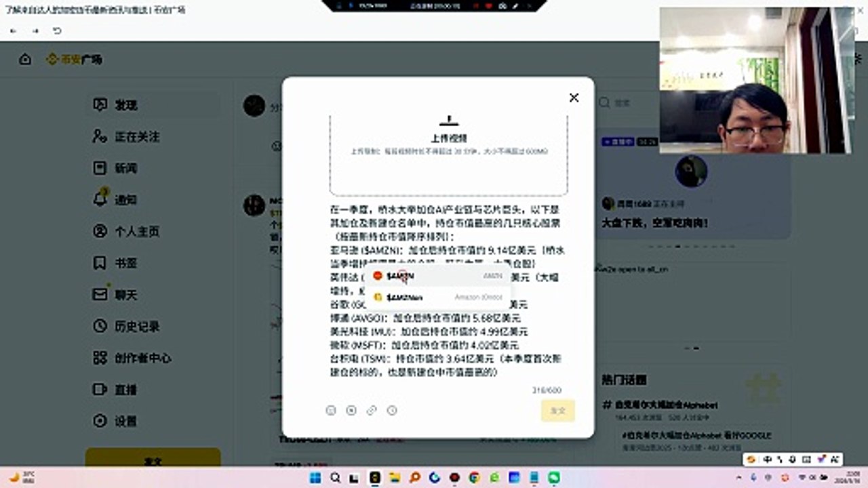Open File Explorer on taskbar
The width and height of the screenshot is (868, 488).
click(x=395, y=478)
